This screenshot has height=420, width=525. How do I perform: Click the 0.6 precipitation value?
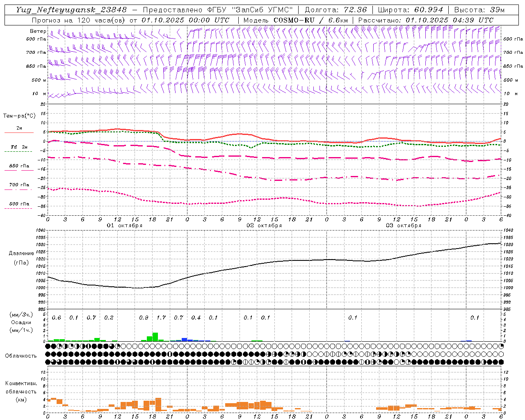[57, 318]
